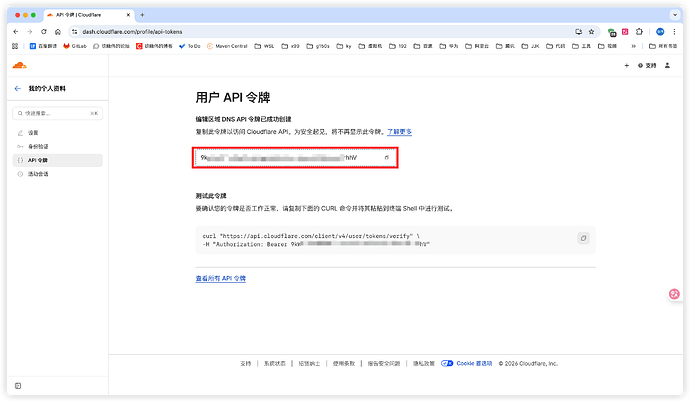Copy the CURL test command
The height and width of the screenshot is (402, 690).
pyautogui.click(x=584, y=238)
